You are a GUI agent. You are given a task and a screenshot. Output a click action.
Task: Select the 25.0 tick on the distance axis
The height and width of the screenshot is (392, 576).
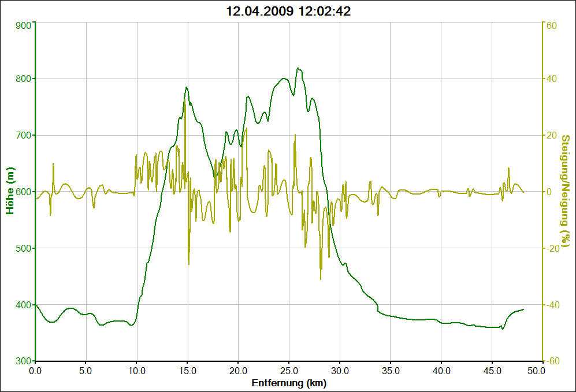[289, 370]
